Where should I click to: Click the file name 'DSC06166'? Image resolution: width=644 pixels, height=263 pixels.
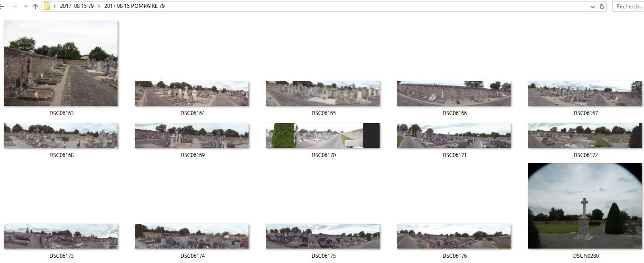click(455, 113)
